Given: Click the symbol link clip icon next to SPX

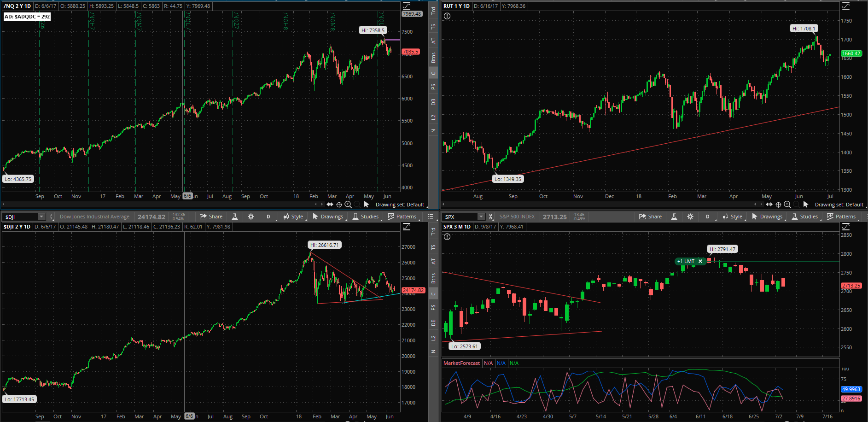Looking at the screenshot, I should pyautogui.click(x=490, y=217).
